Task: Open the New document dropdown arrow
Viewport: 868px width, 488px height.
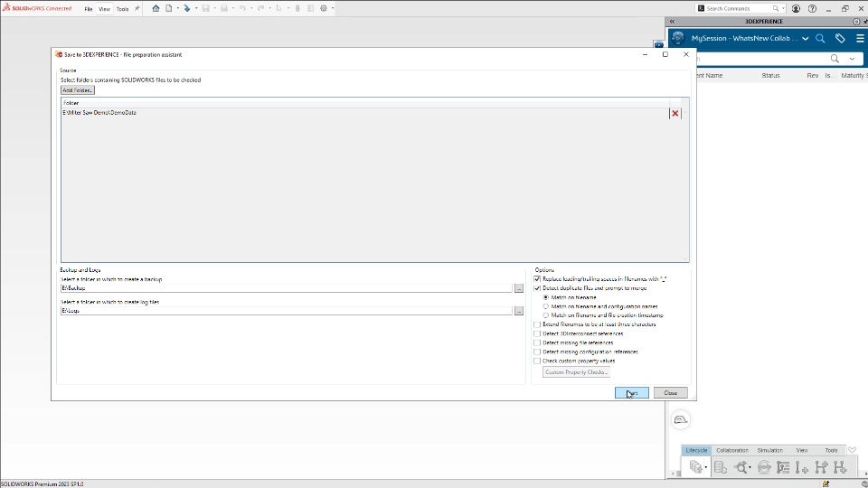Action: tap(178, 8)
